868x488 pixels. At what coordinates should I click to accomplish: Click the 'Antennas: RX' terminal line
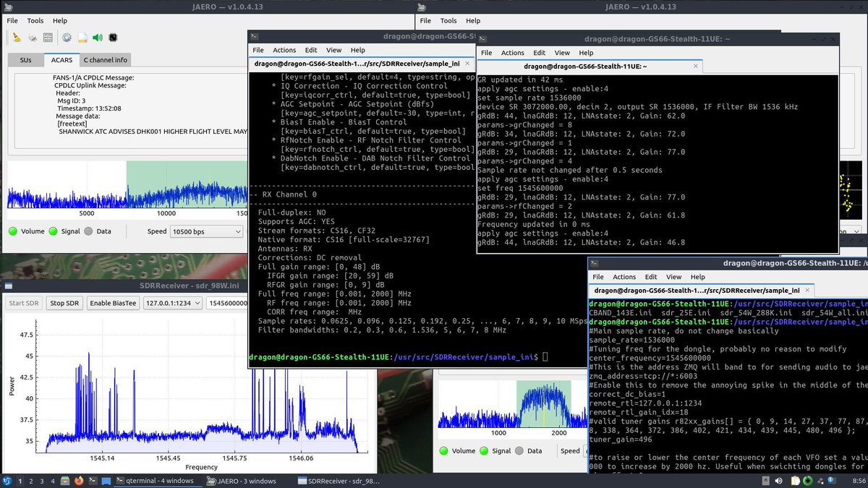286,248
